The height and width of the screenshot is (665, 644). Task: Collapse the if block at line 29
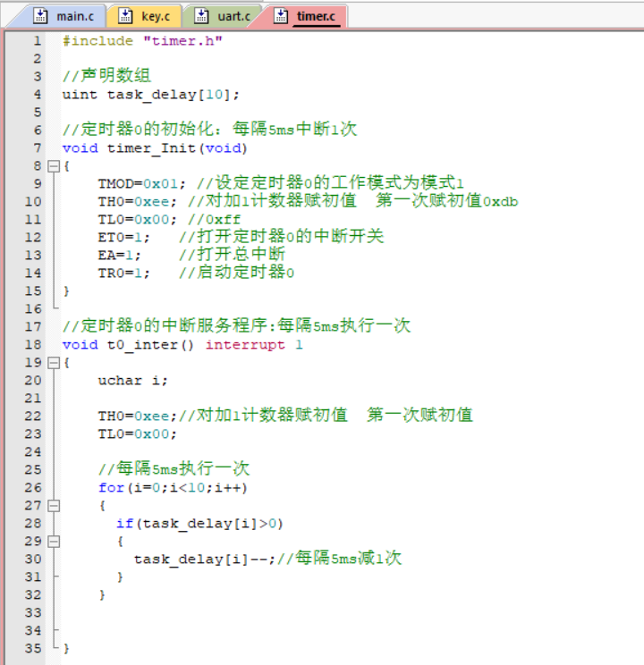click(54, 541)
